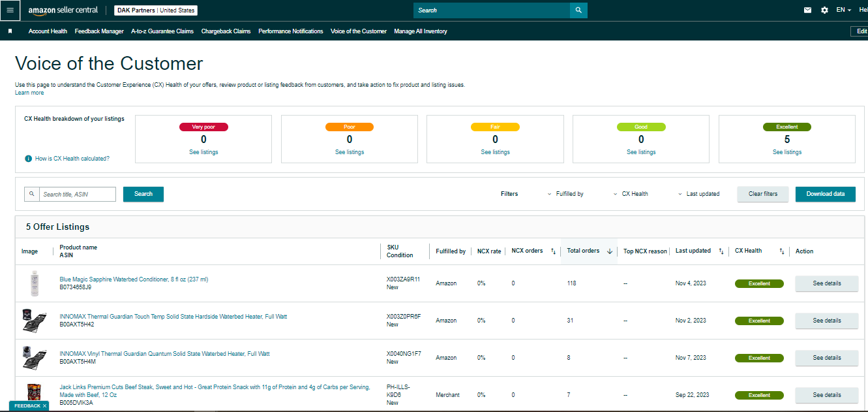
Task: Click the bookmark icon in the navigation bar
Action: click(x=10, y=31)
